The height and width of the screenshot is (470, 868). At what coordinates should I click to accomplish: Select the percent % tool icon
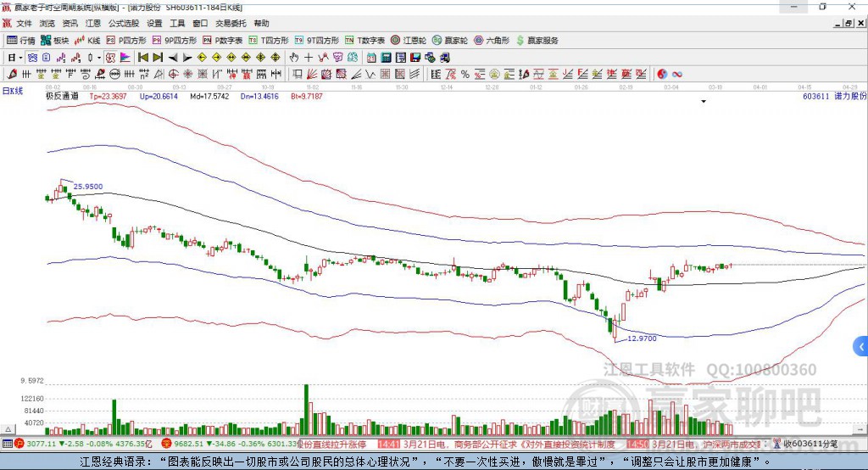(465, 74)
